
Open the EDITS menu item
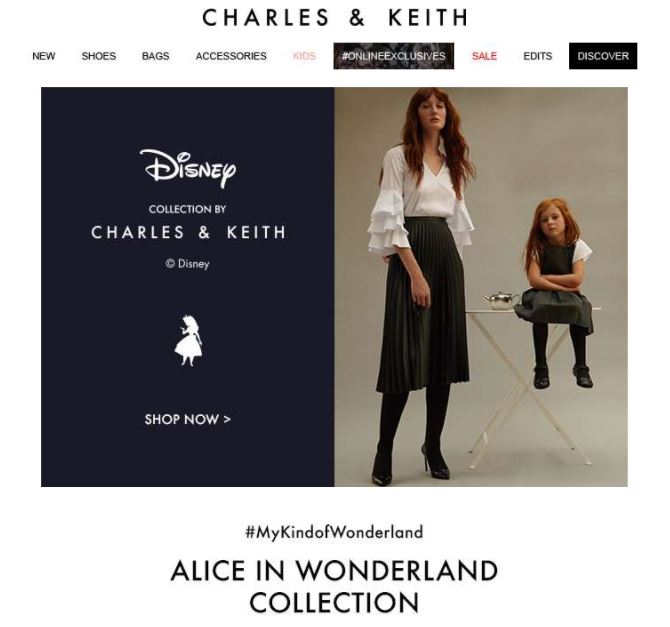538,56
